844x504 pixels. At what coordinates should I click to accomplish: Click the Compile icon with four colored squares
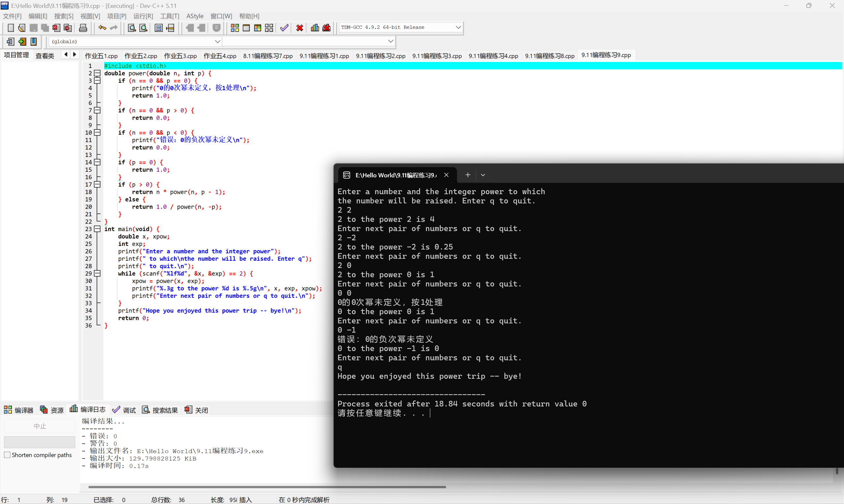(x=235, y=28)
